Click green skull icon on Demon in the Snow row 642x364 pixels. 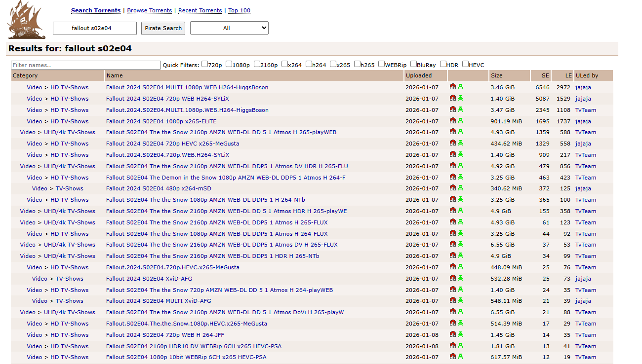460,177
